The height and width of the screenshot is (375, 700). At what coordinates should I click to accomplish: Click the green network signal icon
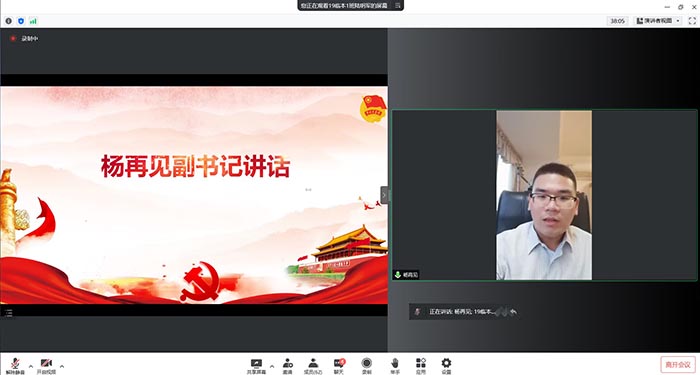coord(33,21)
